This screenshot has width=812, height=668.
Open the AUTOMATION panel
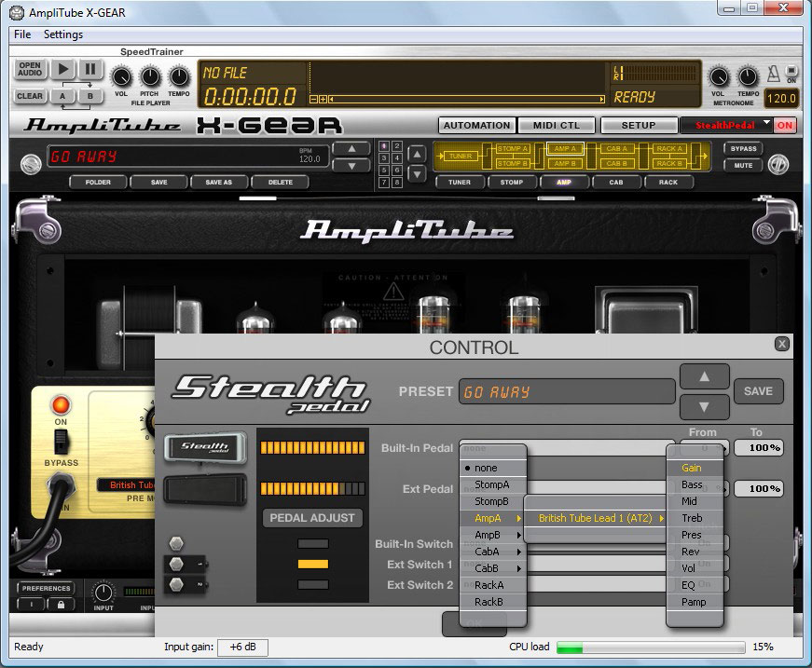coord(476,125)
